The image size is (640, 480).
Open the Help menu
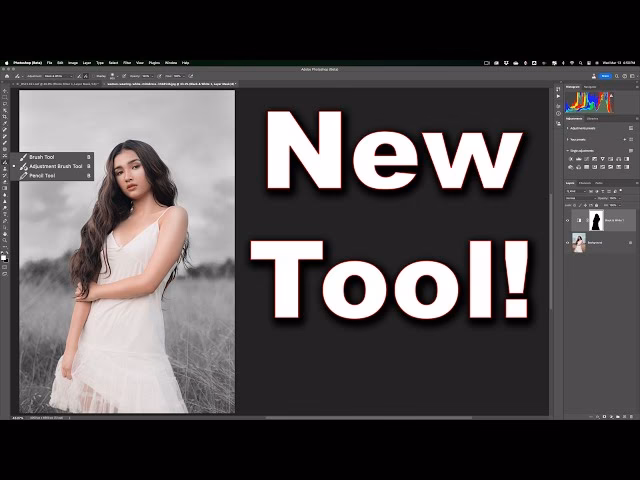pos(185,63)
